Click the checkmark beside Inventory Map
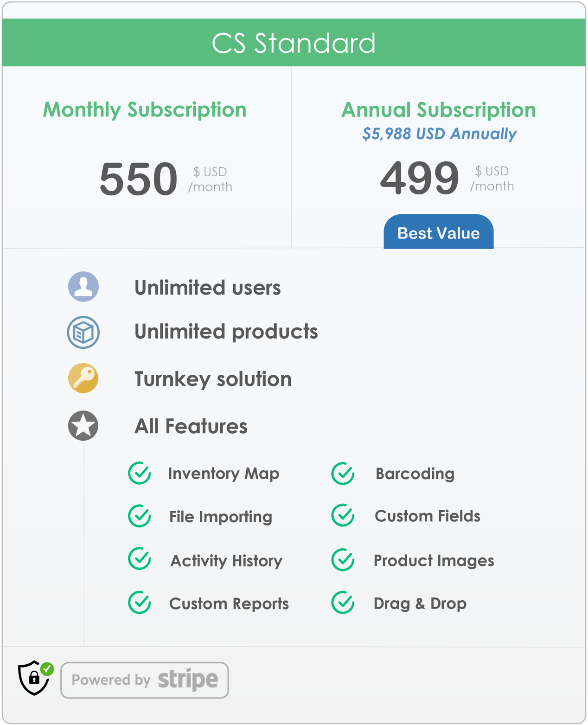This screenshot has height=725, width=588. (138, 474)
